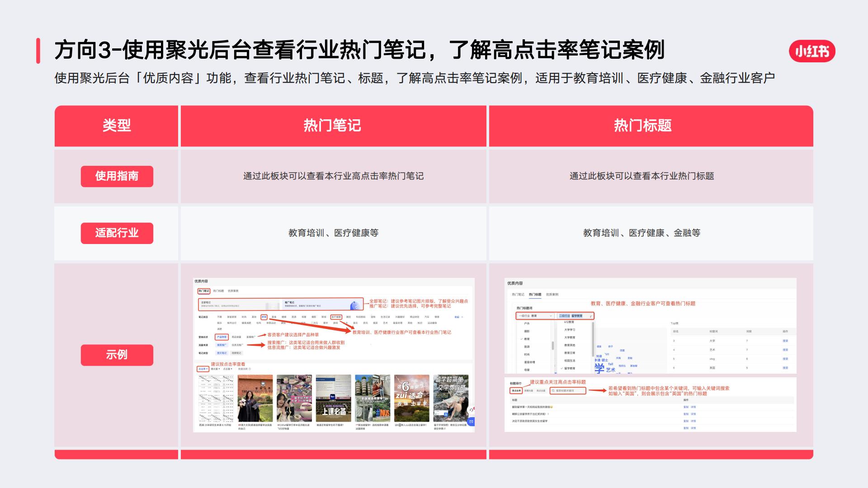Click 详情 on the second title row
The height and width of the screenshot is (488, 868).
pos(693,414)
